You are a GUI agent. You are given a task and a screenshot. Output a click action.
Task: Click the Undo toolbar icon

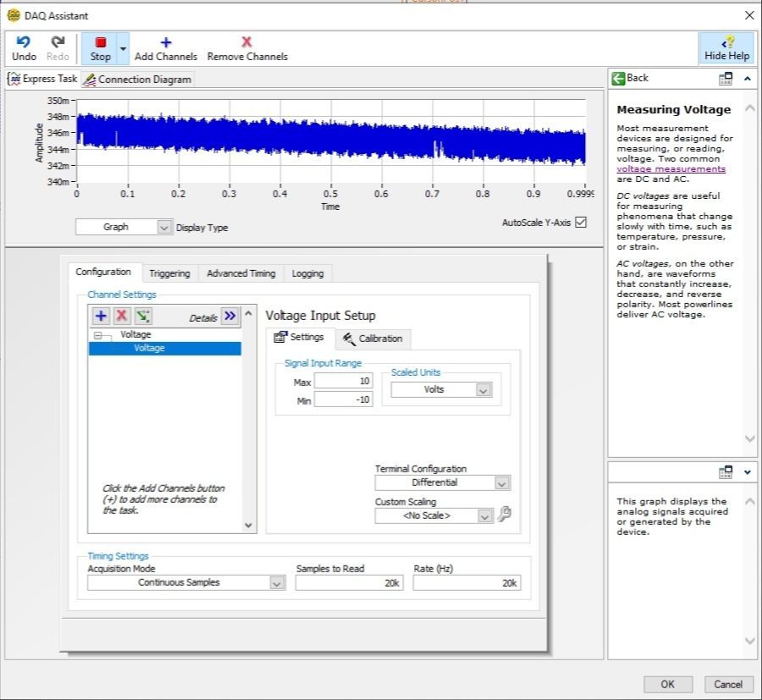pos(24,42)
